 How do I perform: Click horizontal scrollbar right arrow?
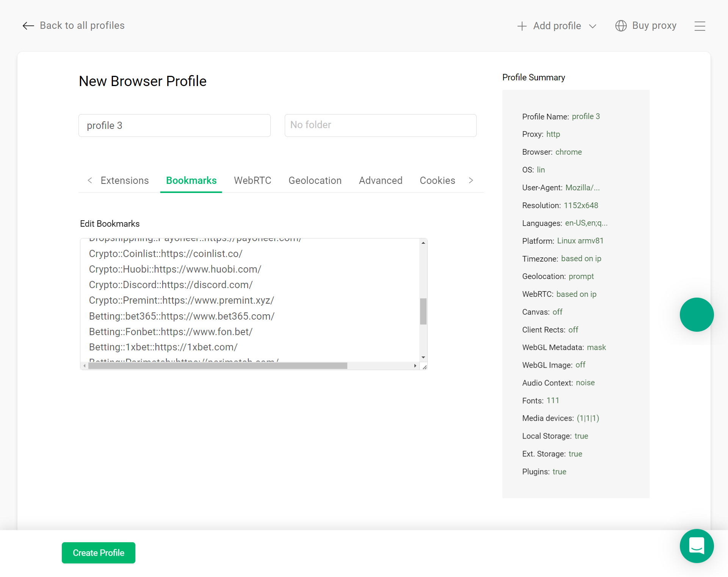coord(415,366)
